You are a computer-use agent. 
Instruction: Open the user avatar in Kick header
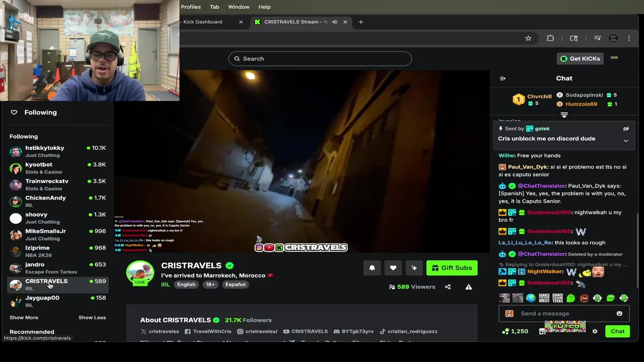[x=614, y=58]
